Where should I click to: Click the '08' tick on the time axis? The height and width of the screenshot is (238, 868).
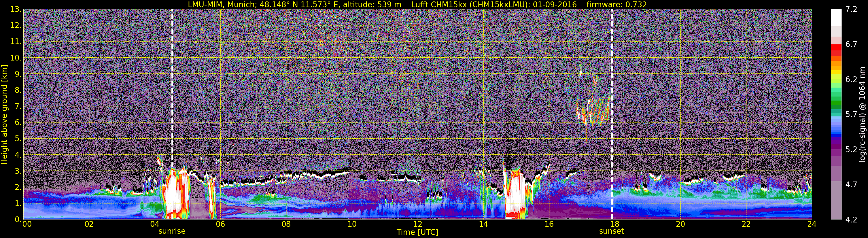(286, 224)
